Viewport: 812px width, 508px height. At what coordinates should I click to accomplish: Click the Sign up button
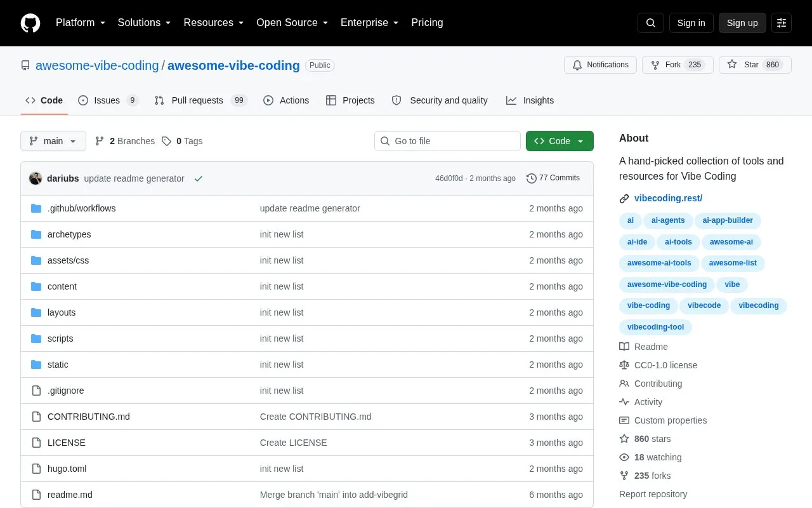click(x=742, y=23)
